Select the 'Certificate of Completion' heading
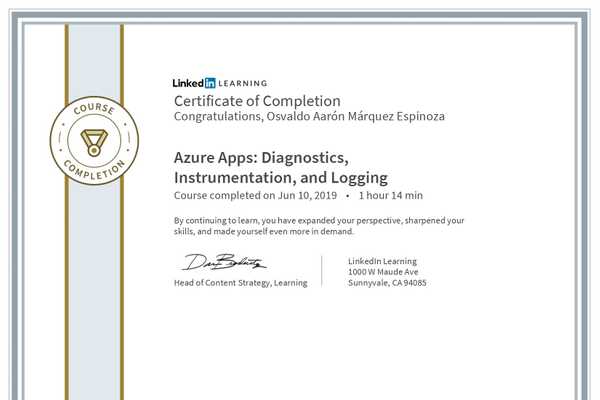Screen dimensions: 600x400 click(257, 101)
